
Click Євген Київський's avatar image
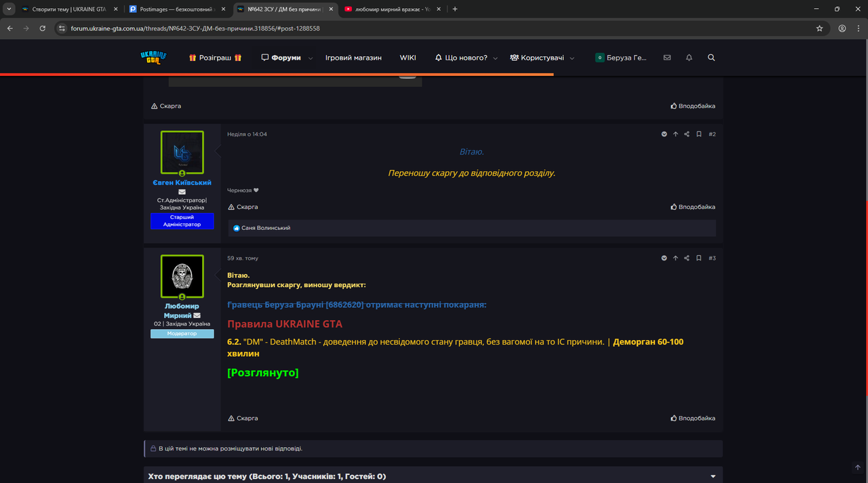click(182, 153)
